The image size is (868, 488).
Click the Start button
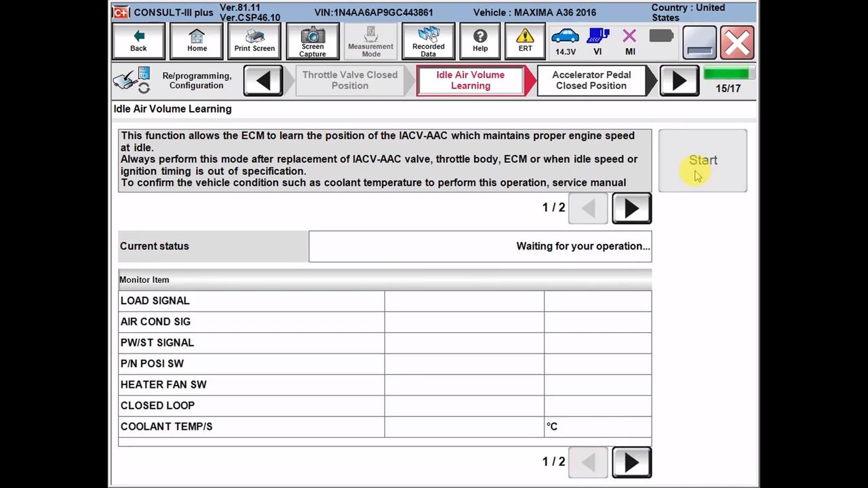pyautogui.click(x=703, y=161)
